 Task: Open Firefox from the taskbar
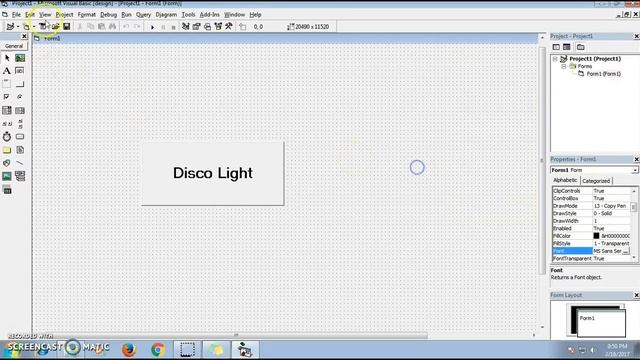click(129, 350)
